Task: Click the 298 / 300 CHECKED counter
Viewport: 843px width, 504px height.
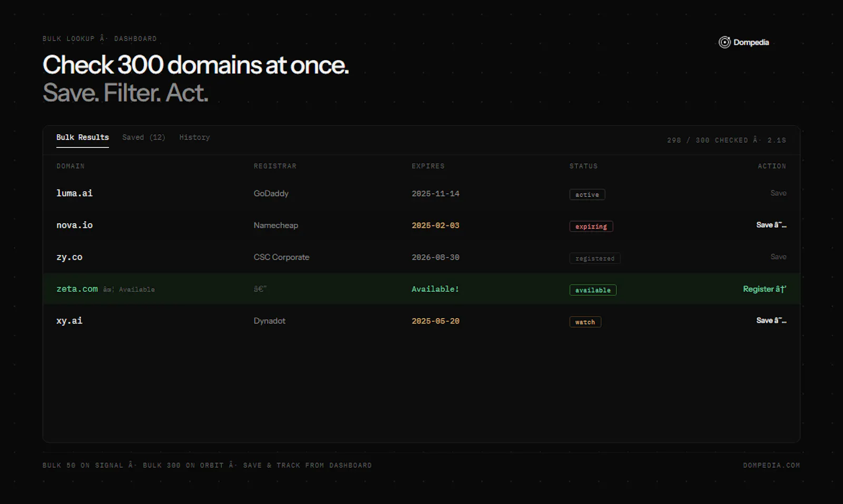Action: click(726, 140)
